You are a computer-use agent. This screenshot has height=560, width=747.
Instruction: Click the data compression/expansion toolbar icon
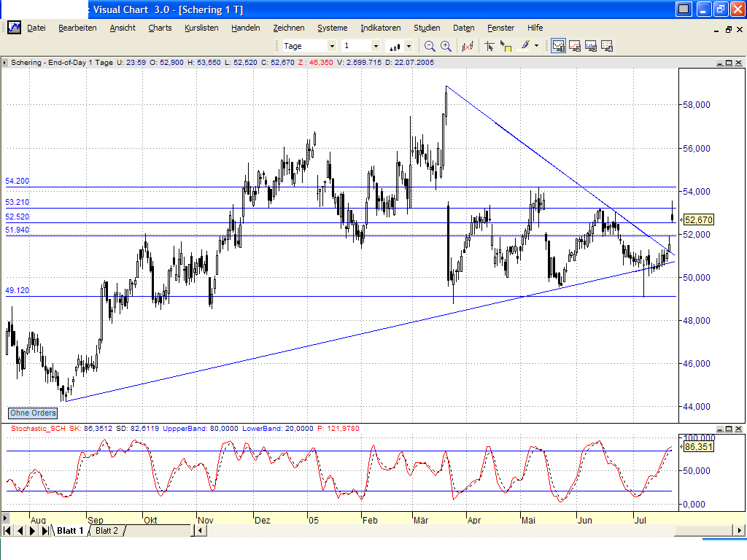(468, 45)
